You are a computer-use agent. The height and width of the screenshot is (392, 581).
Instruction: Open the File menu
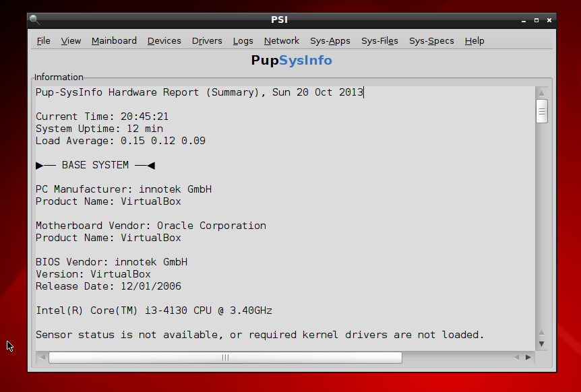point(43,40)
